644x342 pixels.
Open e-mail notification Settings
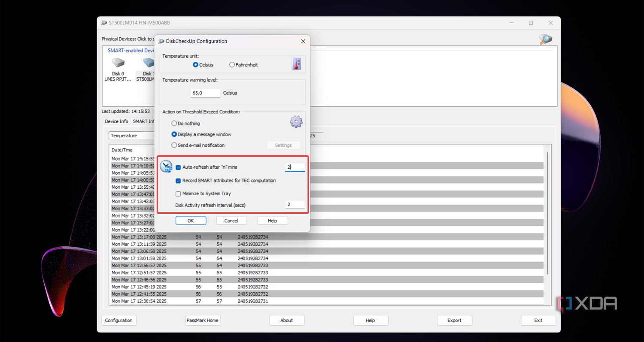pos(283,145)
